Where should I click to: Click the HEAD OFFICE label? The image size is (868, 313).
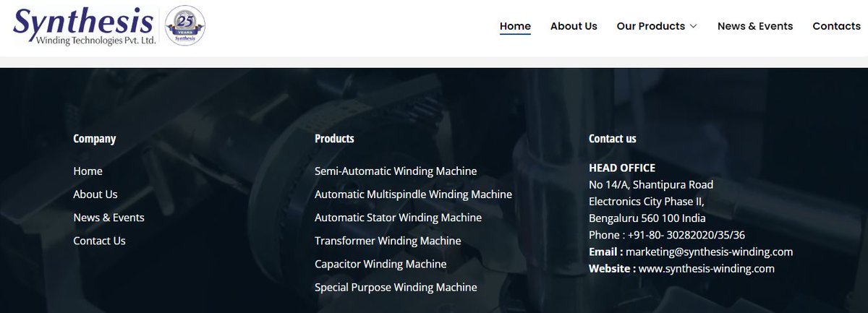click(622, 168)
